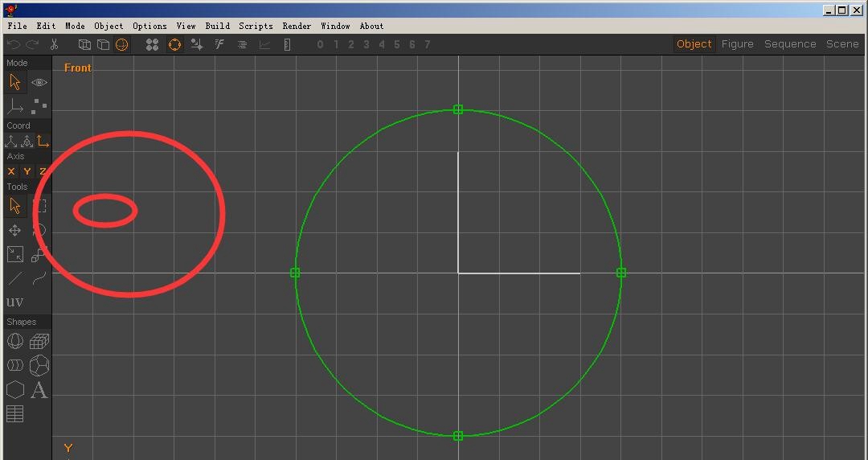Image resolution: width=868 pixels, height=460 pixels.
Task: Open the Options menu
Action: [x=149, y=26]
